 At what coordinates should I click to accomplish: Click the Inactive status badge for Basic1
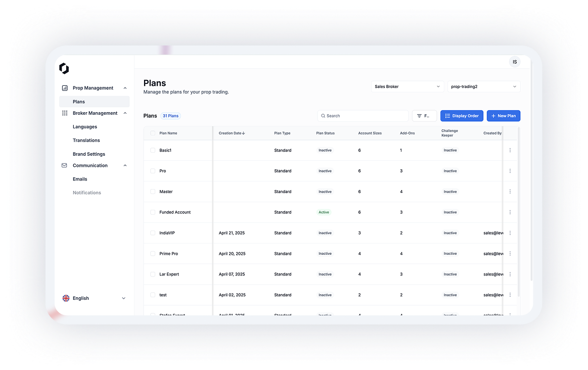325,150
